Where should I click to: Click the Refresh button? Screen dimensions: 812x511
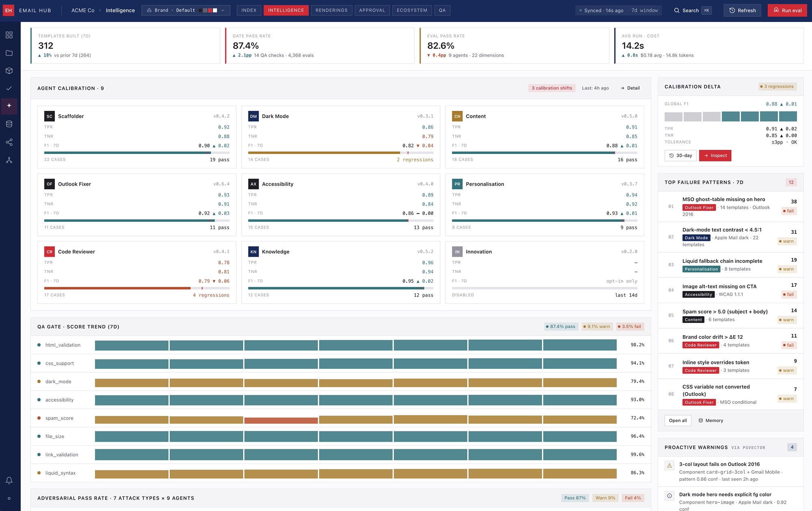(742, 10)
